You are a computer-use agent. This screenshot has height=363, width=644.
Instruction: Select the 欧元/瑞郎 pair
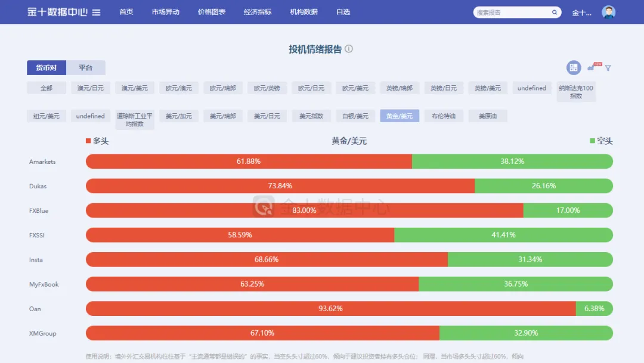click(x=223, y=88)
